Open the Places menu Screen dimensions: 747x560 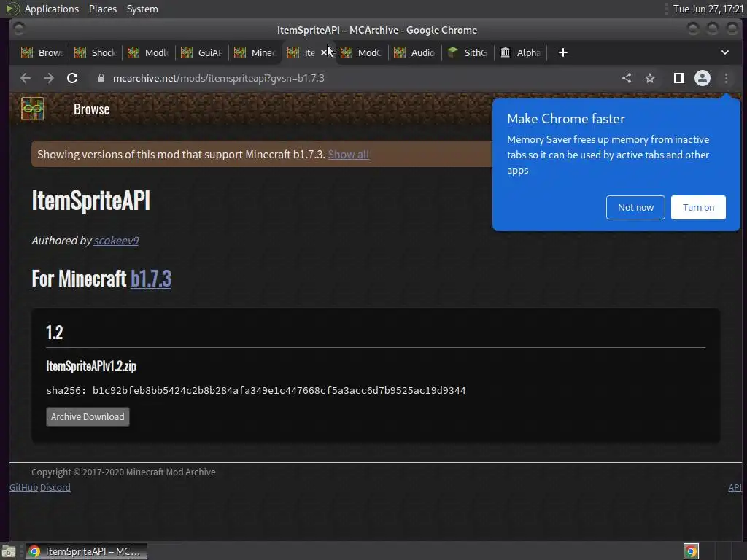[x=102, y=9]
